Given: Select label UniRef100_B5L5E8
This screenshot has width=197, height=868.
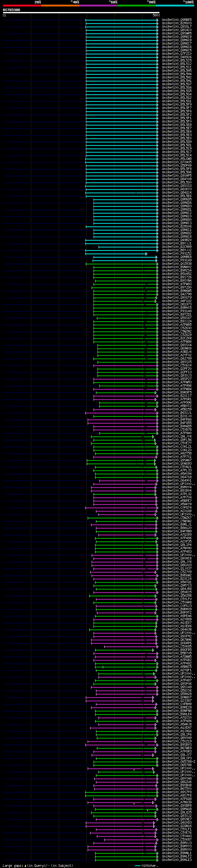Looking at the screenshot, I should click(176, 125).
